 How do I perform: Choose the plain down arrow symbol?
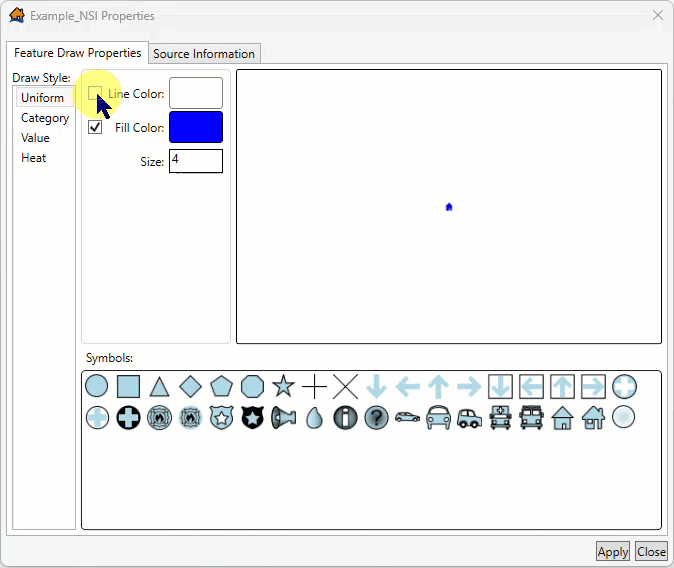[377, 387]
